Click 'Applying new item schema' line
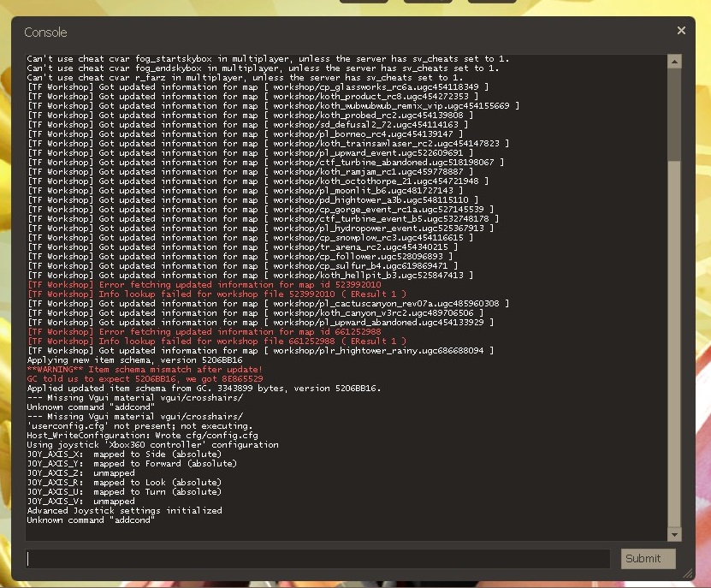 [x=134, y=360]
